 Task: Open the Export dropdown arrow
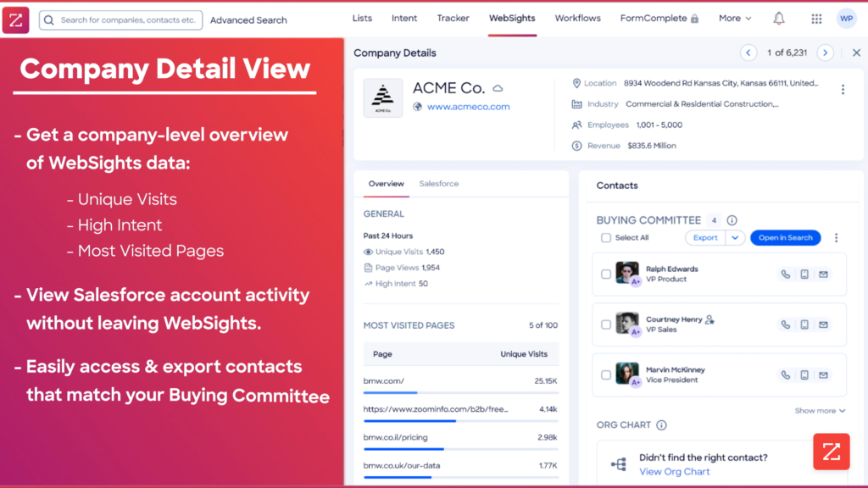click(x=735, y=237)
